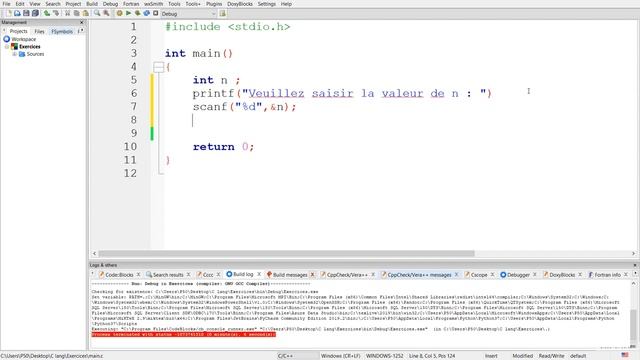Viewport: 640px width, 360px height.
Task: Open the DoxyBlocks menu
Action: (240, 4)
